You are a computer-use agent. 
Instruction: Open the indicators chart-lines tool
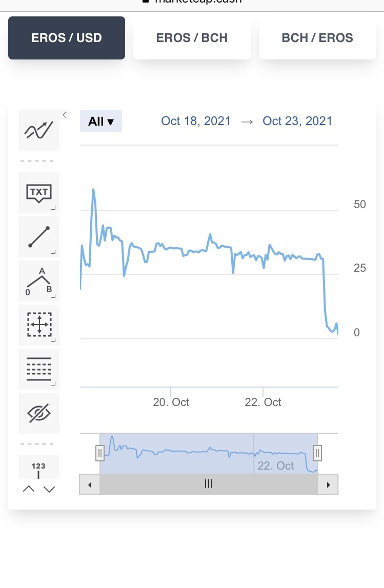[39, 130]
